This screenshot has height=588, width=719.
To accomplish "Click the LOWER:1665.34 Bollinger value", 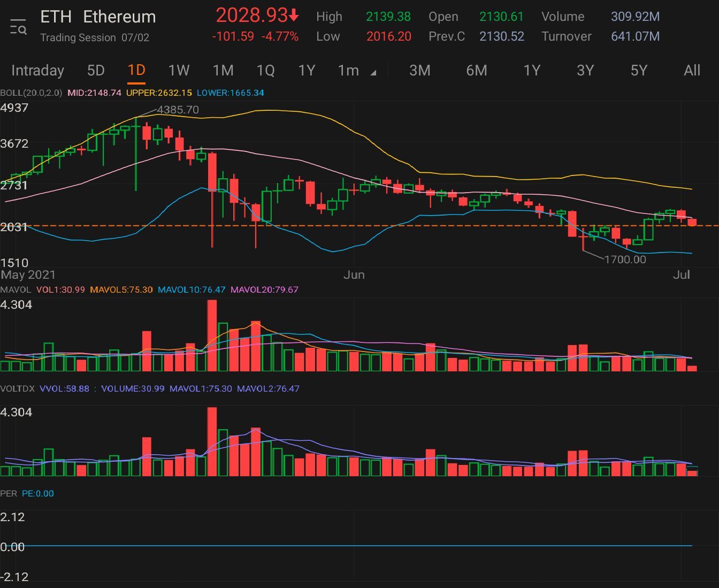I will tap(231, 93).
